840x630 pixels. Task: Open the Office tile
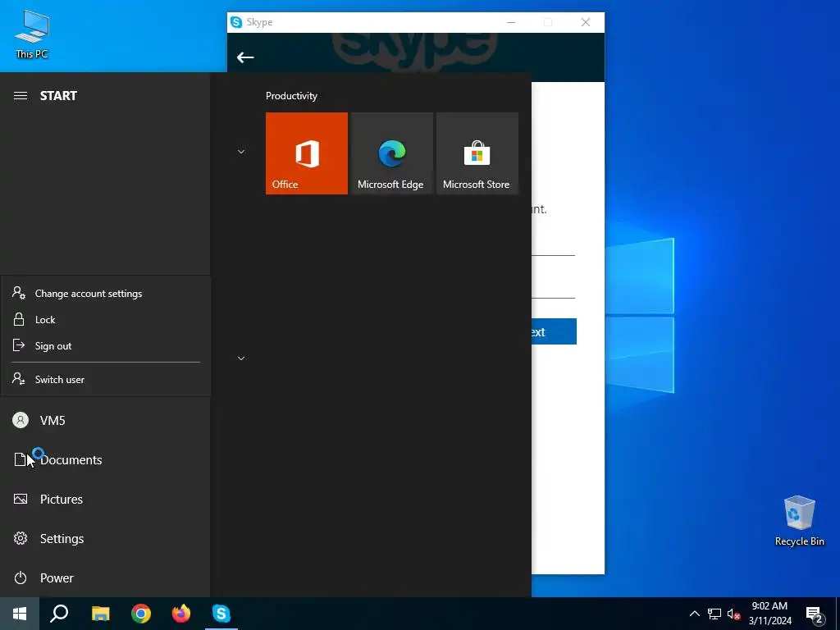(x=307, y=153)
